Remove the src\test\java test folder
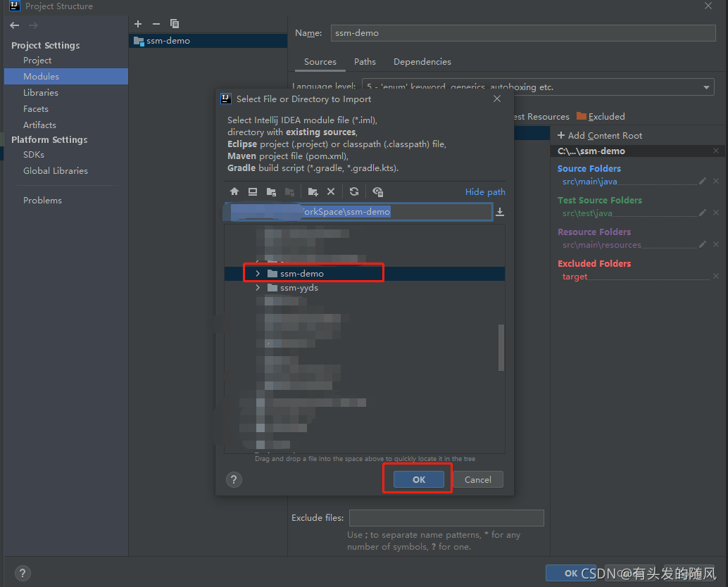728x587 pixels. [716, 213]
